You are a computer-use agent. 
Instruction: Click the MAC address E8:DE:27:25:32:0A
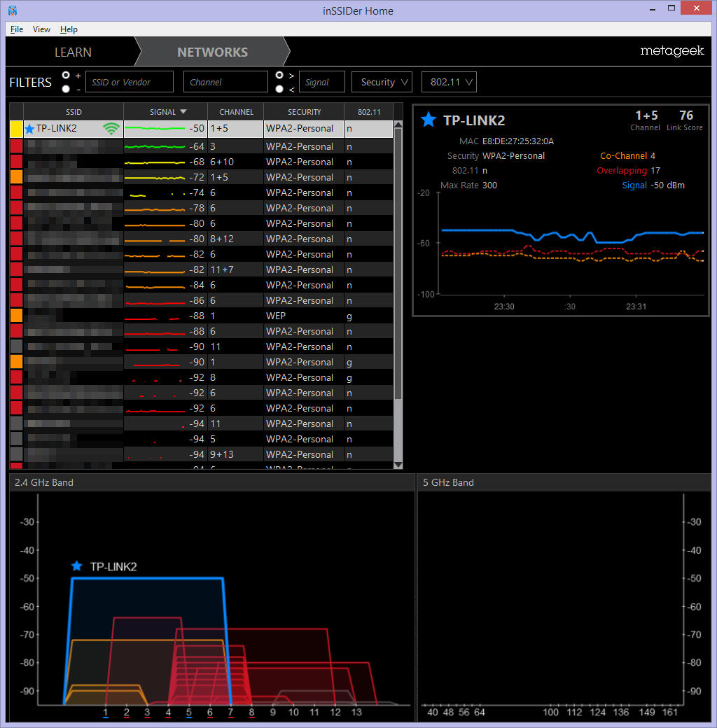[518, 141]
